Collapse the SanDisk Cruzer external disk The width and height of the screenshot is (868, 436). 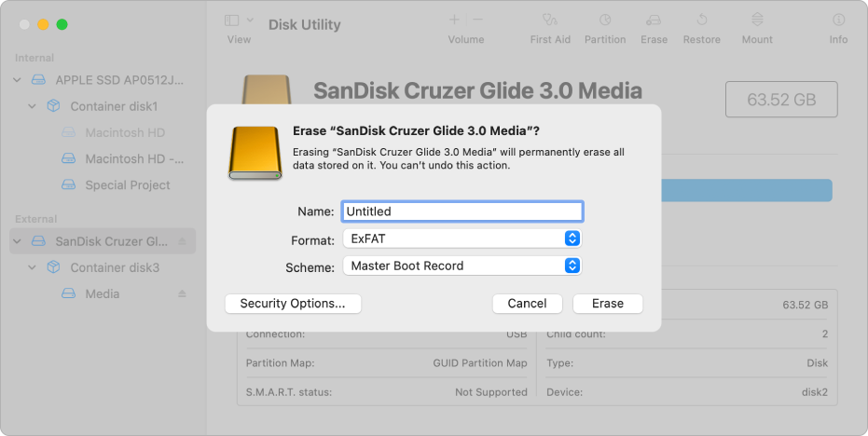click(17, 241)
